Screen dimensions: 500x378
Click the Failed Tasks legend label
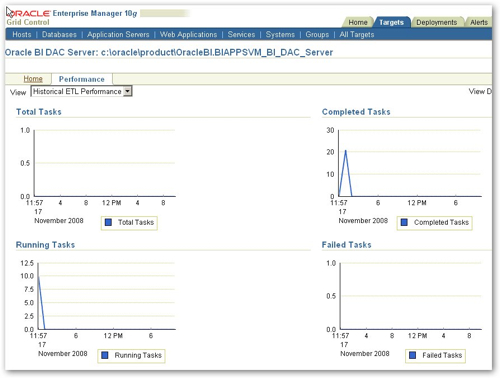coord(442,355)
